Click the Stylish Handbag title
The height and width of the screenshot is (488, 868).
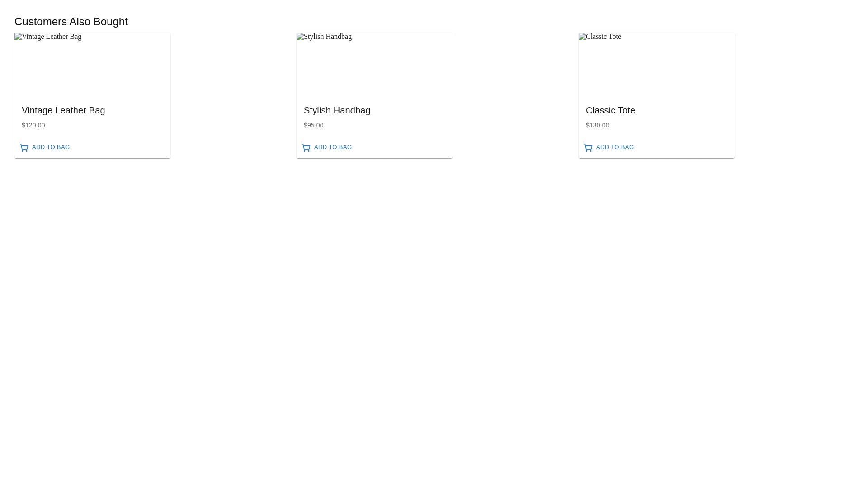click(x=337, y=110)
